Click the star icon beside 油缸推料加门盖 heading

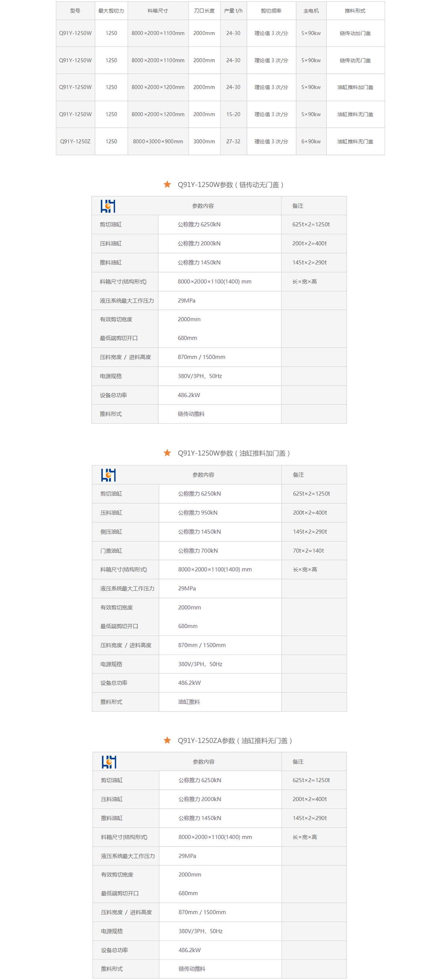[x=167, y=453]
